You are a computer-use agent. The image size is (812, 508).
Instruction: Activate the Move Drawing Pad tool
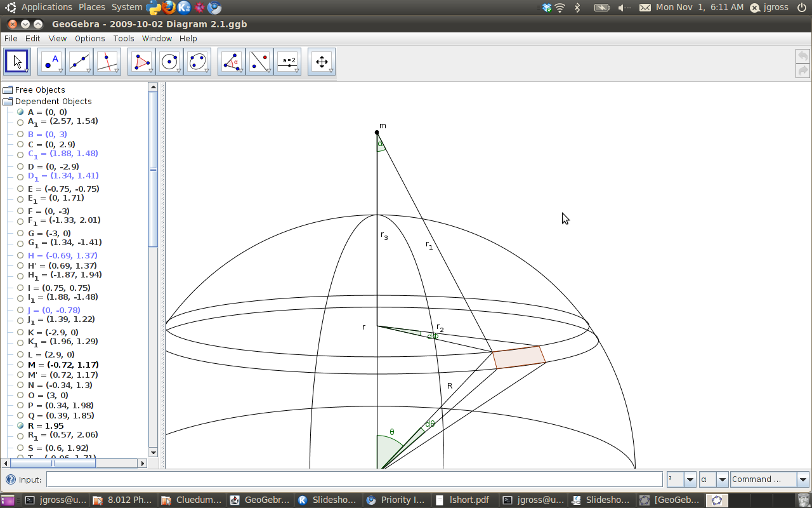tap(321, 62)
